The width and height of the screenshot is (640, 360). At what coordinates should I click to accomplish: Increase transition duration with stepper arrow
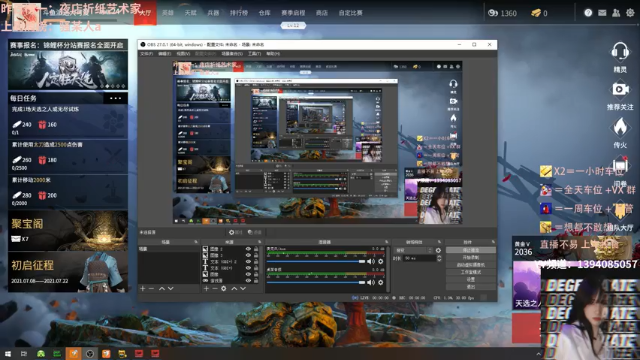click(439, 257)
